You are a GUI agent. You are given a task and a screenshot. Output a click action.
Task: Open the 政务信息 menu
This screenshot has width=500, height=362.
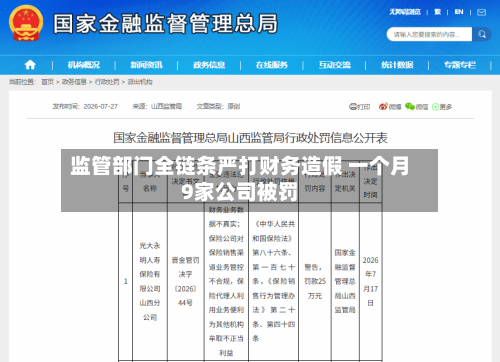pos(209,65)
